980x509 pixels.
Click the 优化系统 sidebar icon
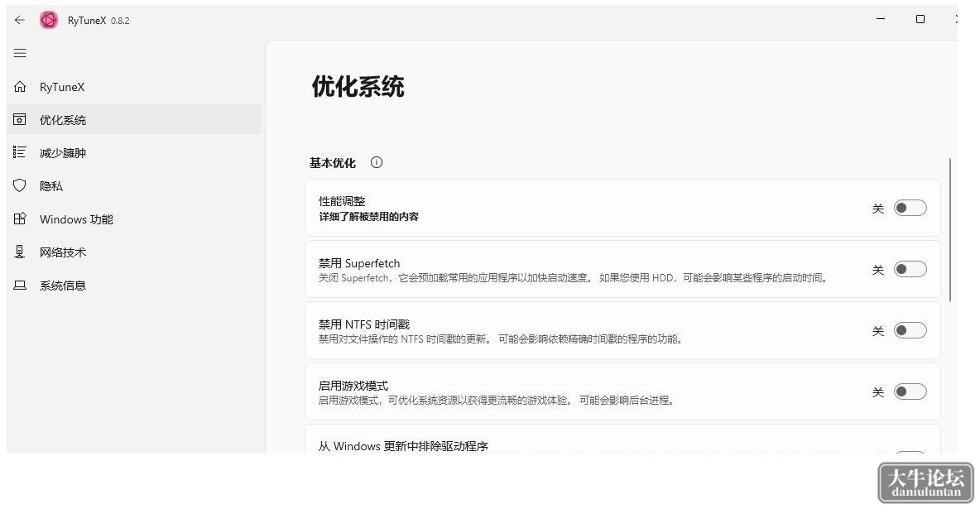pos(20,119)
